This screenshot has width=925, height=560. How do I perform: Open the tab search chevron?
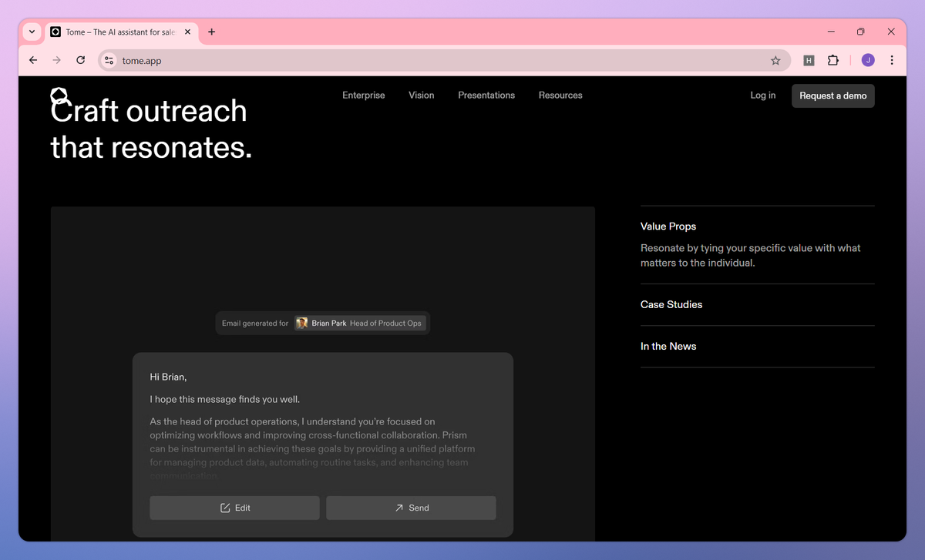pos(31,32)
